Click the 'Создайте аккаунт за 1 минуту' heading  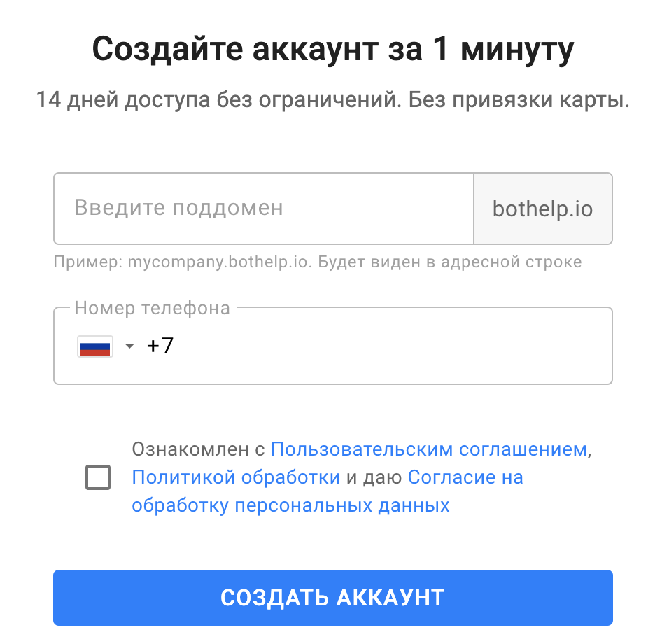[x=332, y=50]
